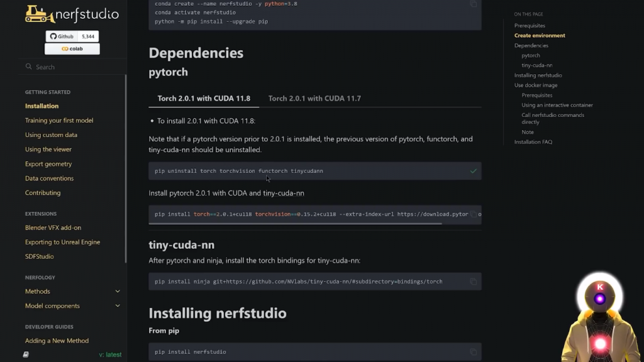This screenshot has height=362, width=644.
Task: Switch to Torch 2.0.1 with CUDA 11.7 tab
Action: coord(314,99)
